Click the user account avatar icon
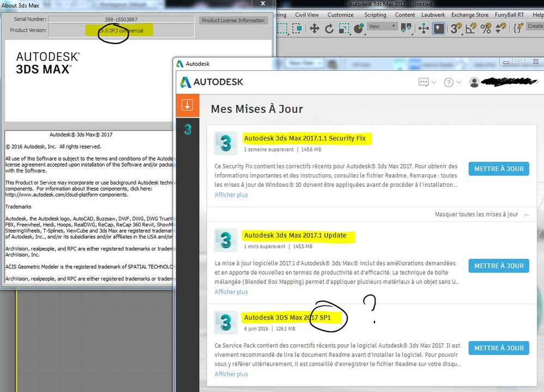This screenshot has width=544, height=392. (474, 82)
